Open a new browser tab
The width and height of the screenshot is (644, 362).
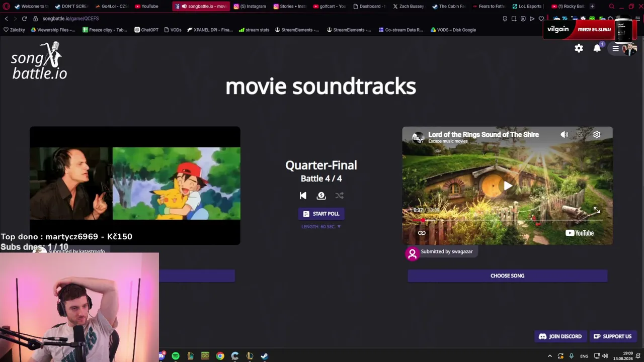592,7
